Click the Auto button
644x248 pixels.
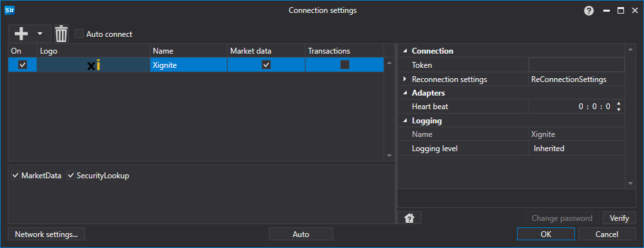[x=301, y=234]
